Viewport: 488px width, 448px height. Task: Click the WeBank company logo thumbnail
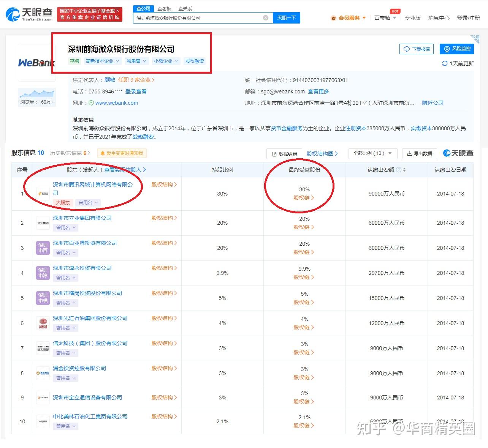tap(37, 62)
